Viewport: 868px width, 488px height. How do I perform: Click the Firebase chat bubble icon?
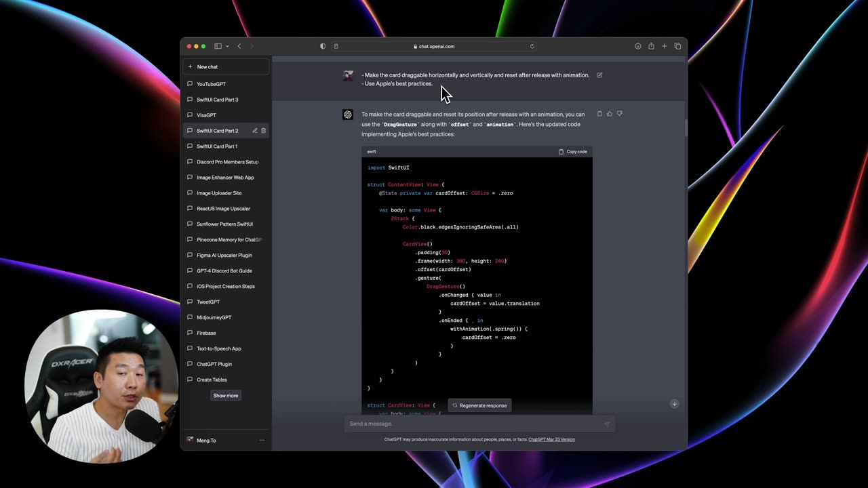(190, 333)
